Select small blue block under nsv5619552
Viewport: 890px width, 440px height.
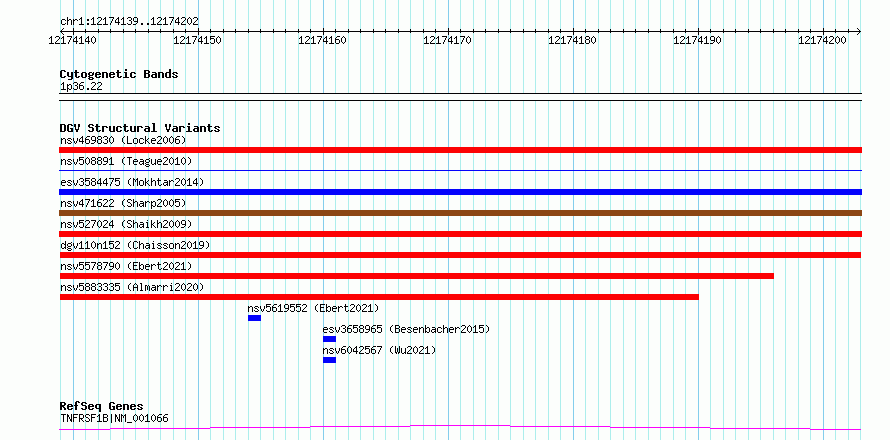[x=254, y=318]
